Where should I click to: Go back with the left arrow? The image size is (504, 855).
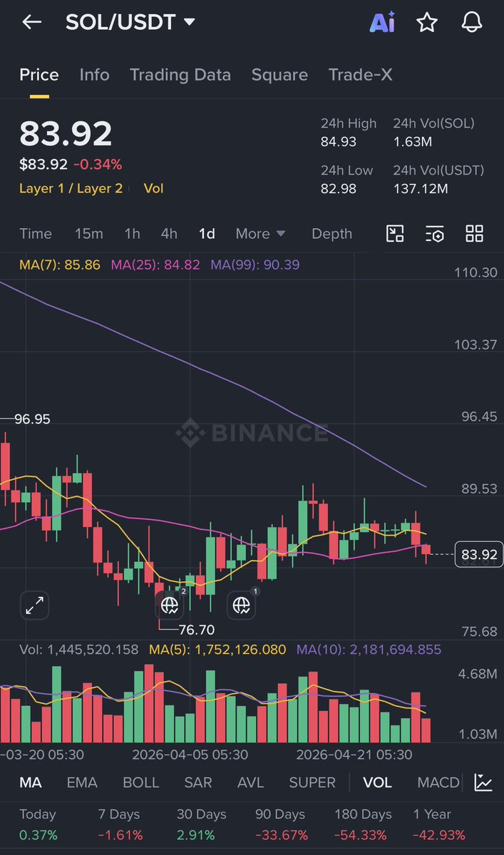coord(31,22)
